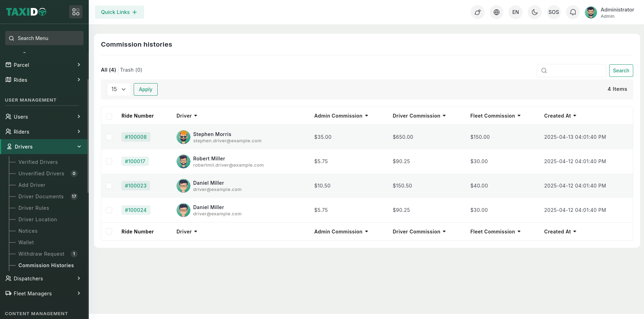Toggle dark mode moon icon
The width and height of the screenshot is (644, 319).
534,12
